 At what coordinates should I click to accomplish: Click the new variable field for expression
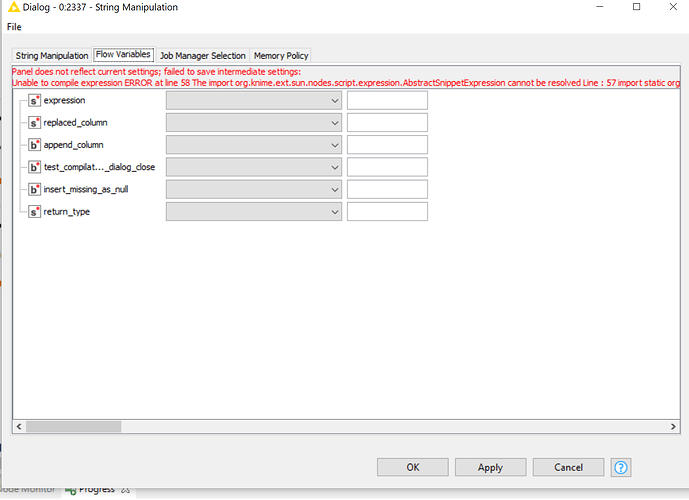(x=387, y=101)
